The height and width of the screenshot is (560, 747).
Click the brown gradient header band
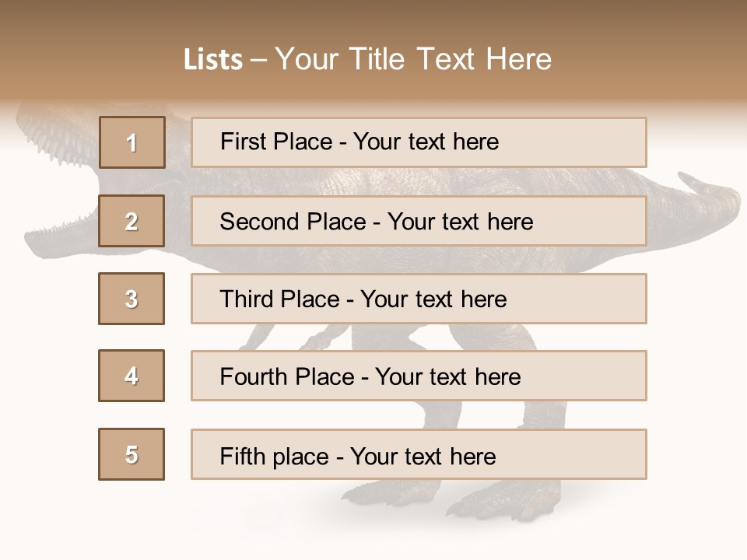pyautogui.click(x=373, y=50)
